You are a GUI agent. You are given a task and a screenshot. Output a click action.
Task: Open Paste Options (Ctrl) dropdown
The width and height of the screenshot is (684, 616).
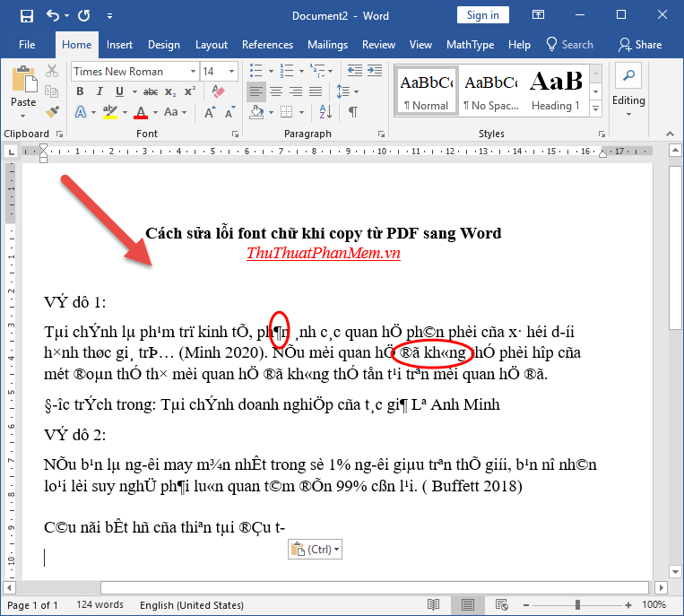[x=315, y=550]
